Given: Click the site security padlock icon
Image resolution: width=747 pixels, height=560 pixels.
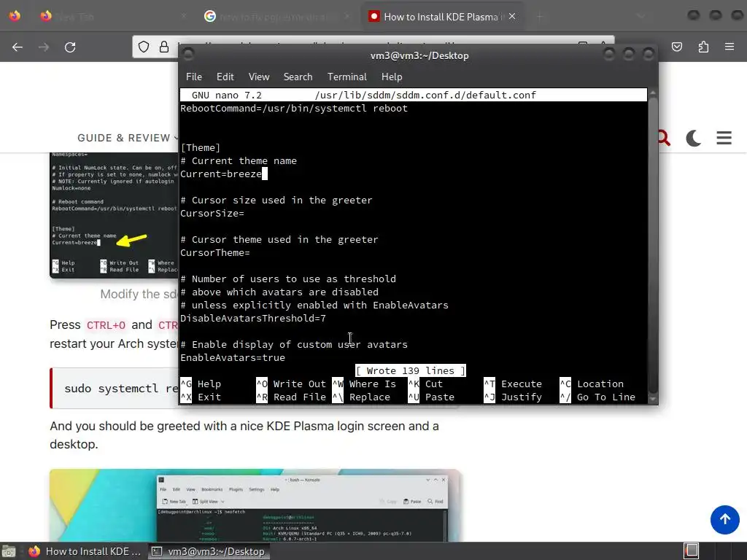Looking at the screenshot, I should [164, 47].
